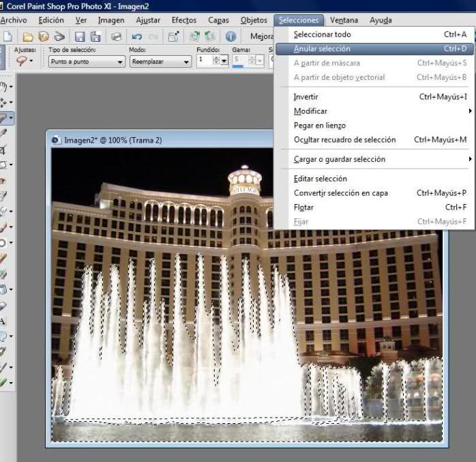Click the scanner import icon
The width and height of the screenshot is (476, 462).
59,36
